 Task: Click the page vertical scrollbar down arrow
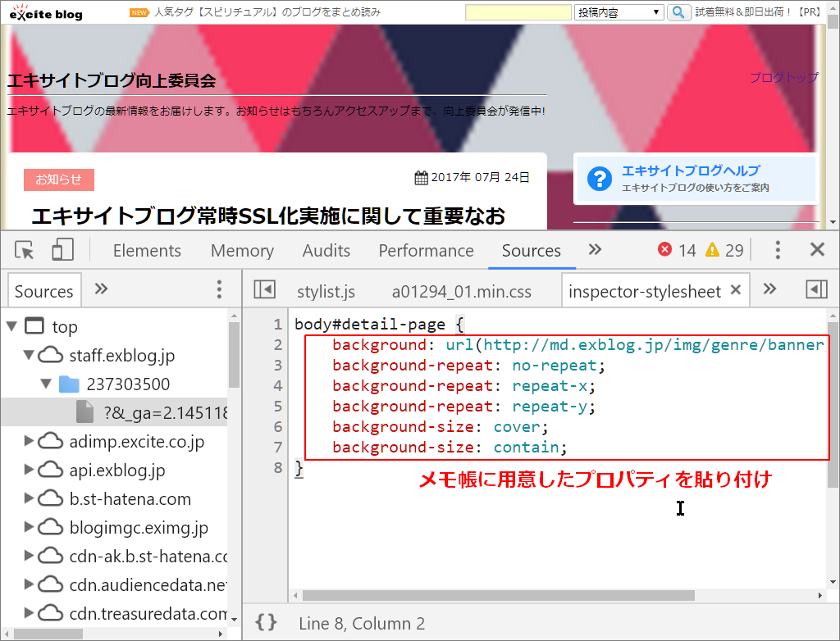click(x=833, y=221)
